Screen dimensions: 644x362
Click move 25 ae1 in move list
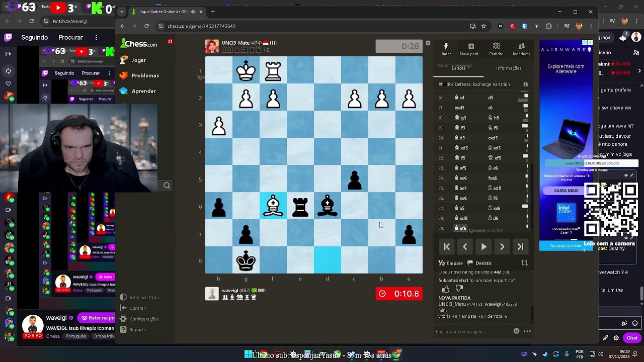pos(461,188)
